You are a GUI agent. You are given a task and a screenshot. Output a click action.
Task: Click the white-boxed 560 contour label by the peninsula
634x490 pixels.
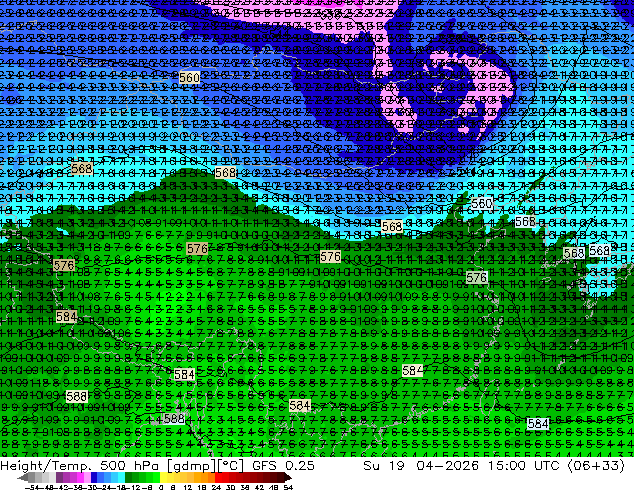[x=482, y=203]
